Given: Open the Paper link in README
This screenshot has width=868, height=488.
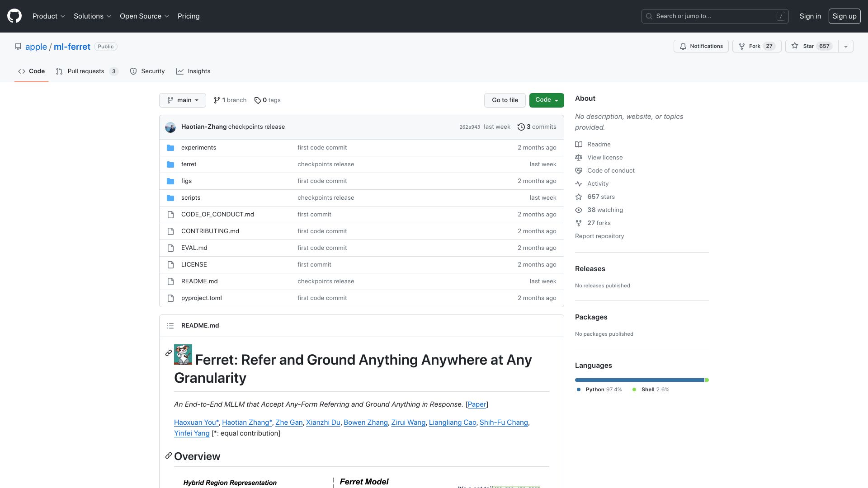Looking at the screenshot, I should [x=477, y=404].
